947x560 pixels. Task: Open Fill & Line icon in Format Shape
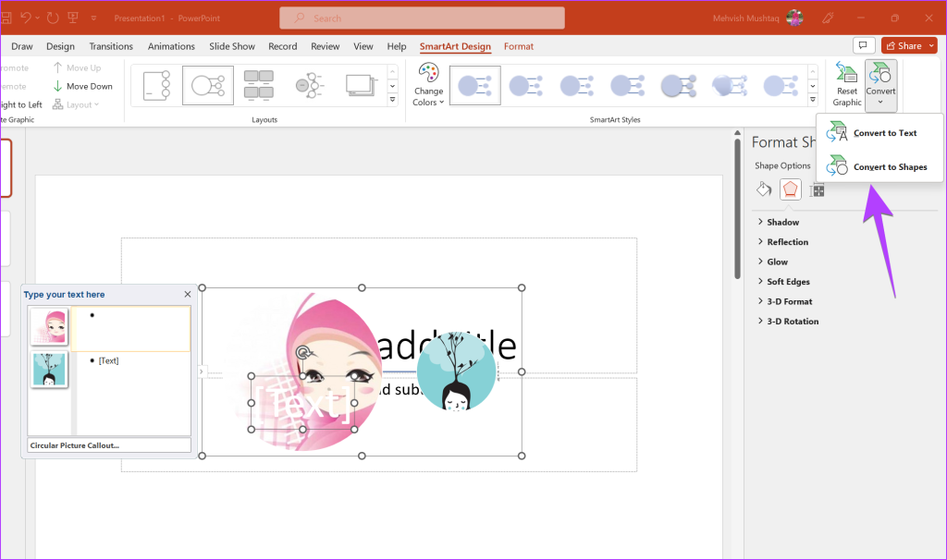764,189
